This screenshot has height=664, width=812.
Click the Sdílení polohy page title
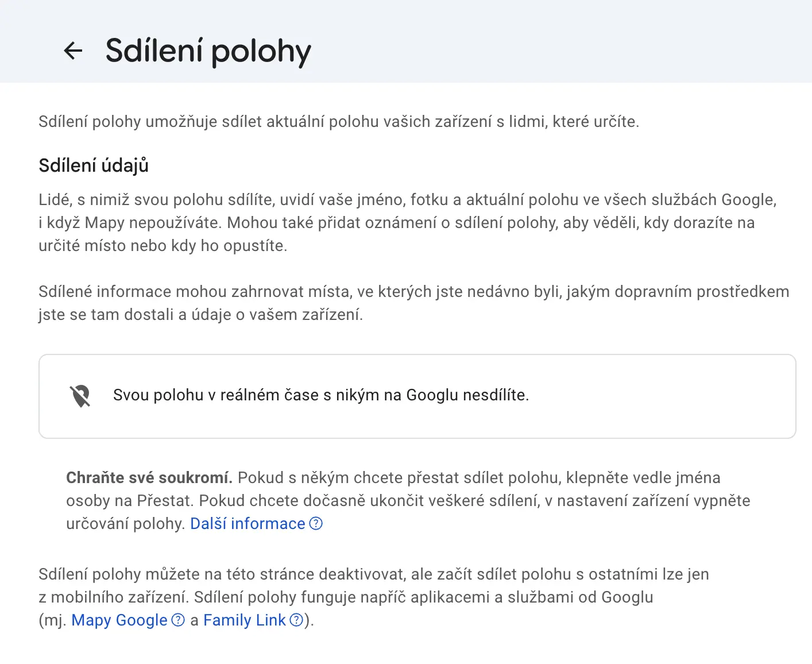click(208, 51)
